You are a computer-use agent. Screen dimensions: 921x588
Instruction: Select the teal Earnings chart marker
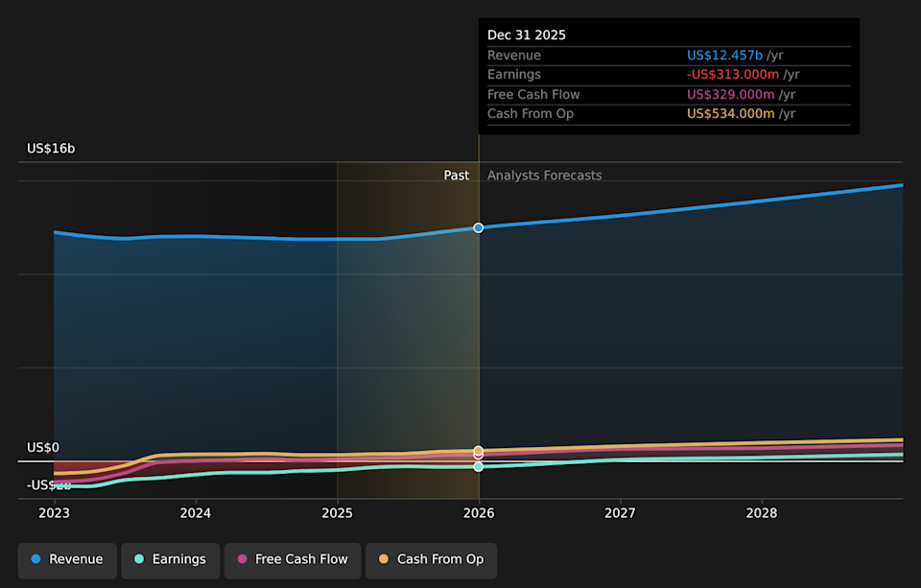pos(478,466)
